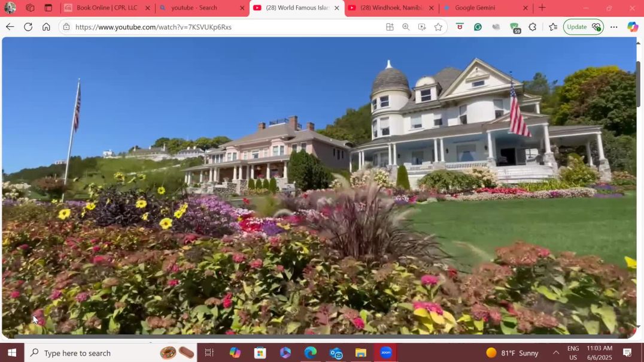Close the Book Online | CPR, LLC tab

point(148,8)
